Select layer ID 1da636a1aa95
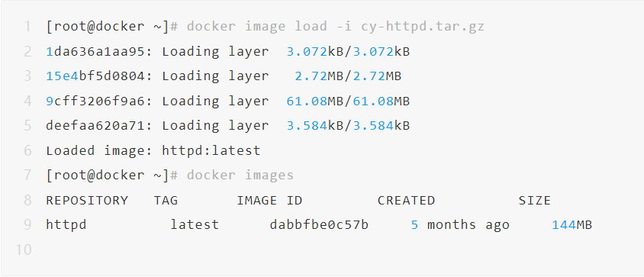 click(95, 52)
